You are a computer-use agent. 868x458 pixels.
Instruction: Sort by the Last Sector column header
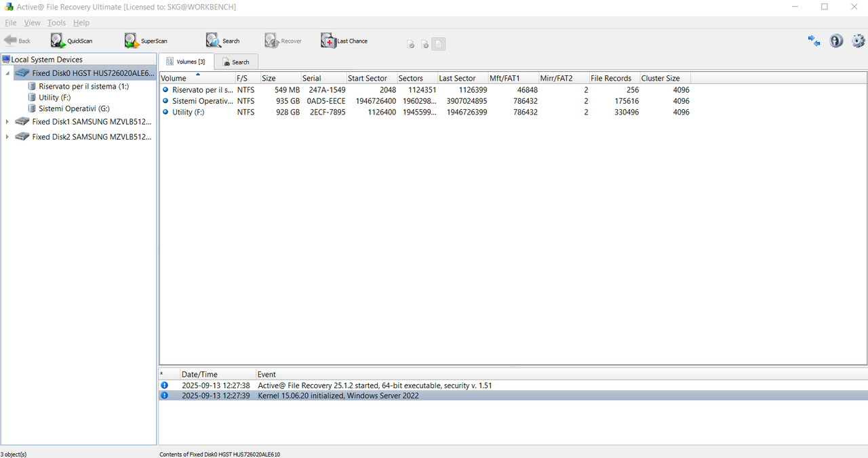tap(462, 78)
